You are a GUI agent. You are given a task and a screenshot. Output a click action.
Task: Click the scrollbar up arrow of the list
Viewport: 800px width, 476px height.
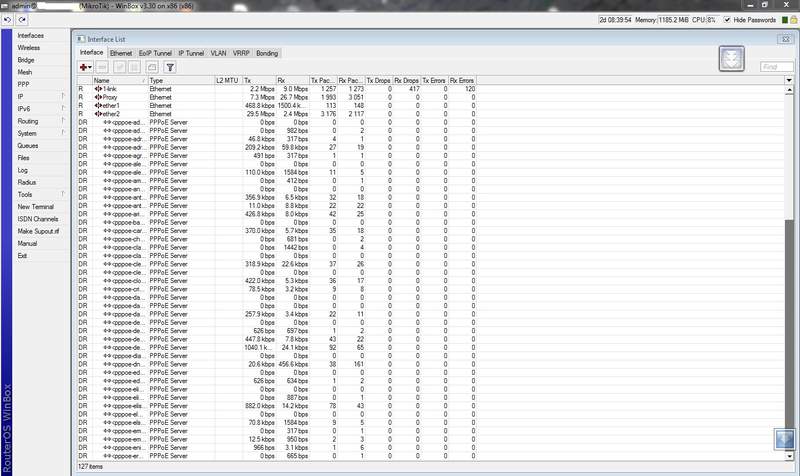coord(789,89)
